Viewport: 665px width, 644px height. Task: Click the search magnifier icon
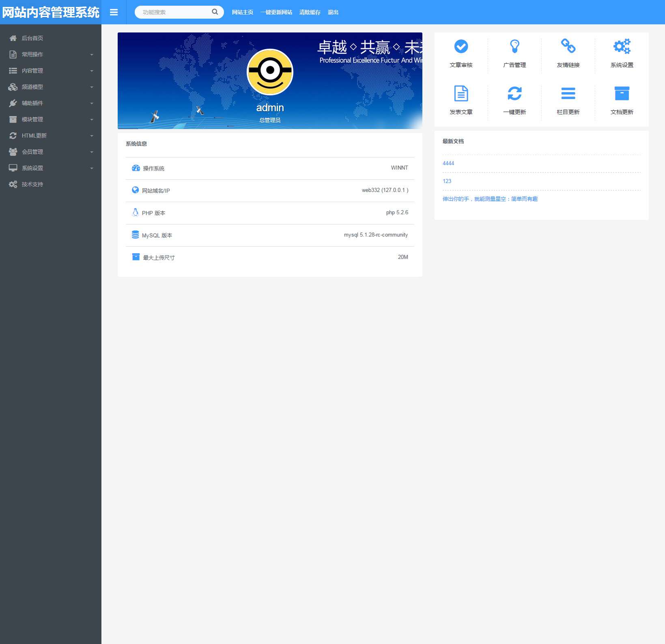215,12
